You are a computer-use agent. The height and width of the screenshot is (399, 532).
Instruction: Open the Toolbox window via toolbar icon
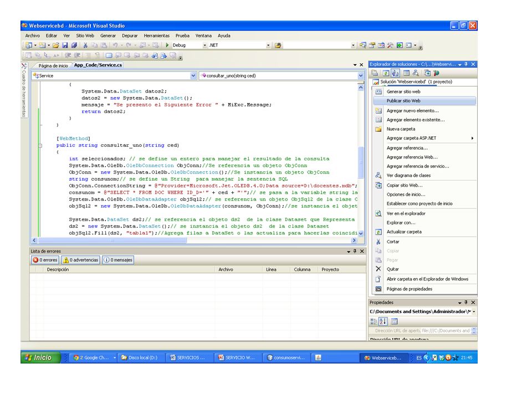390,45
